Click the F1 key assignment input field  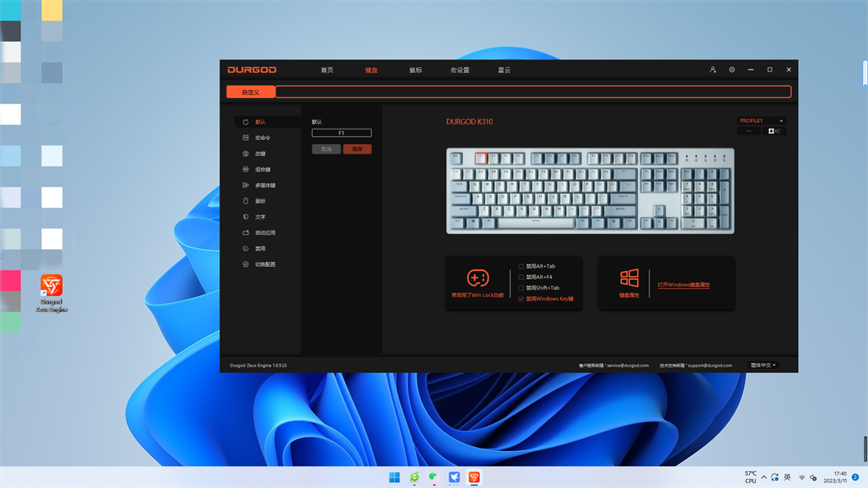coord(342,133)
